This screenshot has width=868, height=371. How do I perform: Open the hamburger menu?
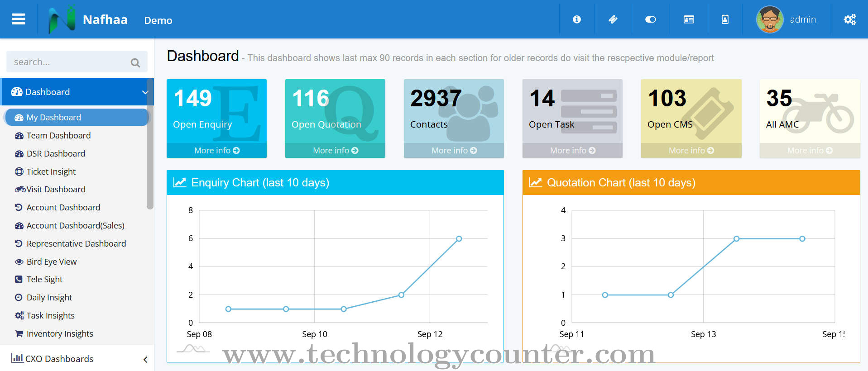pyautogui.click(x=18, y=19)
